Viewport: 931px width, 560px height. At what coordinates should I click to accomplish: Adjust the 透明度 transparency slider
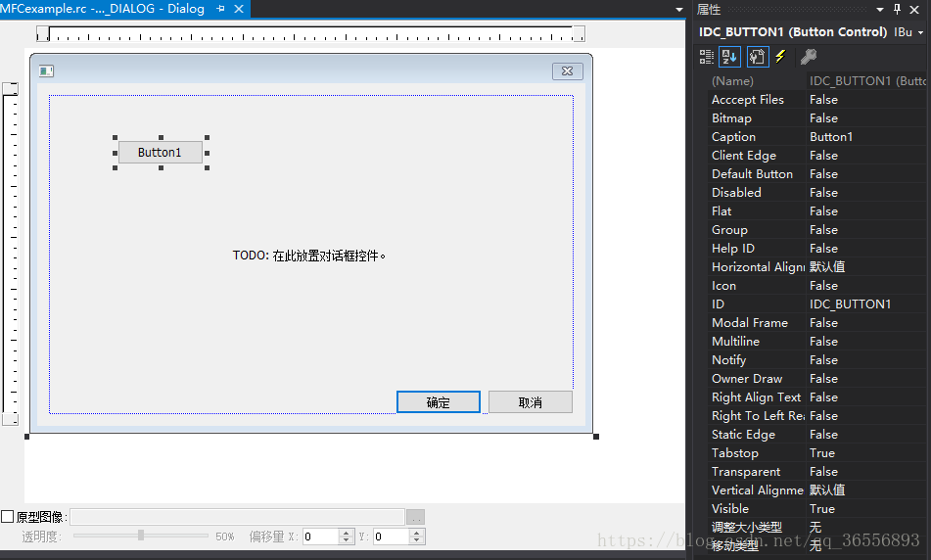click(141, 536)
